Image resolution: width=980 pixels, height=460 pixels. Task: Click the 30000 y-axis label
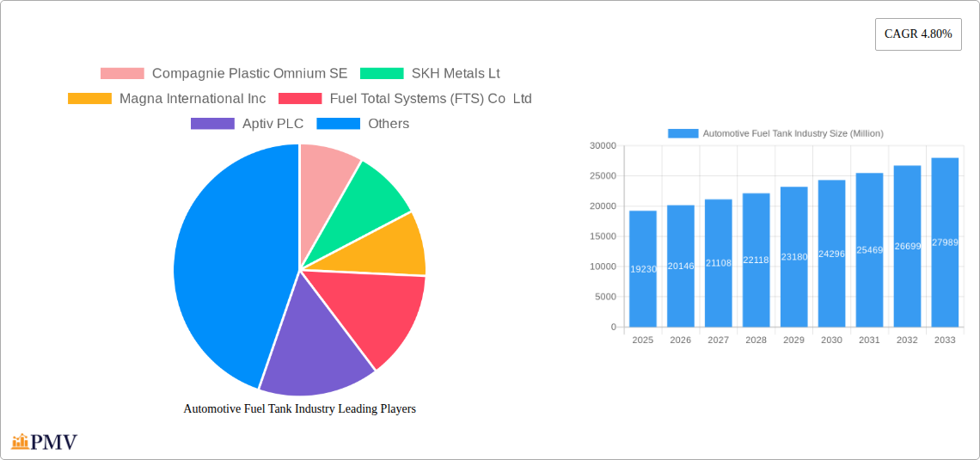point(603,145)
